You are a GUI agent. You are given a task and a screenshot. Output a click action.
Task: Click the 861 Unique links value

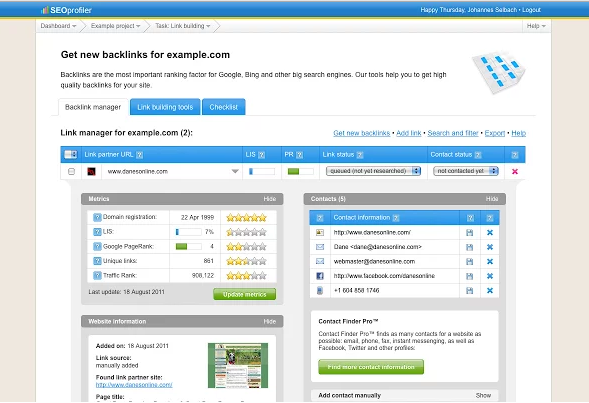pos(208,261)
